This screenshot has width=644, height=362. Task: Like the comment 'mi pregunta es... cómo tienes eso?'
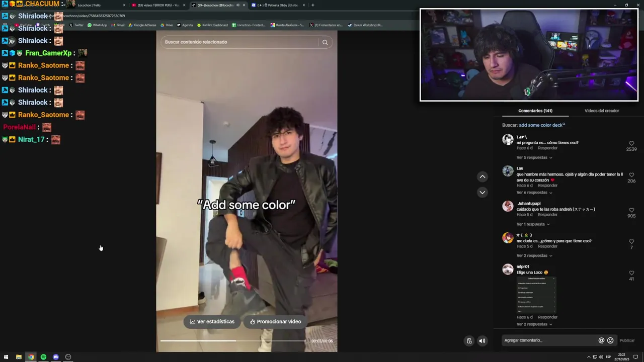(x=631, y=143)
